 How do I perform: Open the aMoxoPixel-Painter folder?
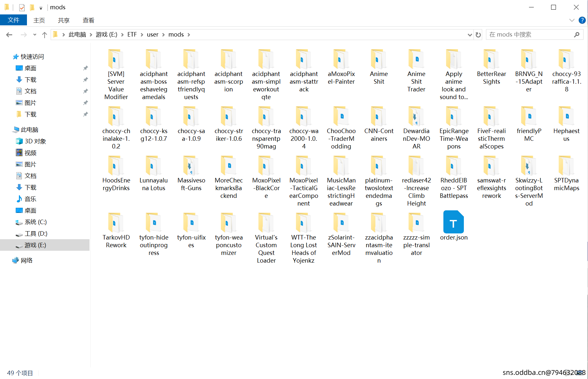point(341,67)
